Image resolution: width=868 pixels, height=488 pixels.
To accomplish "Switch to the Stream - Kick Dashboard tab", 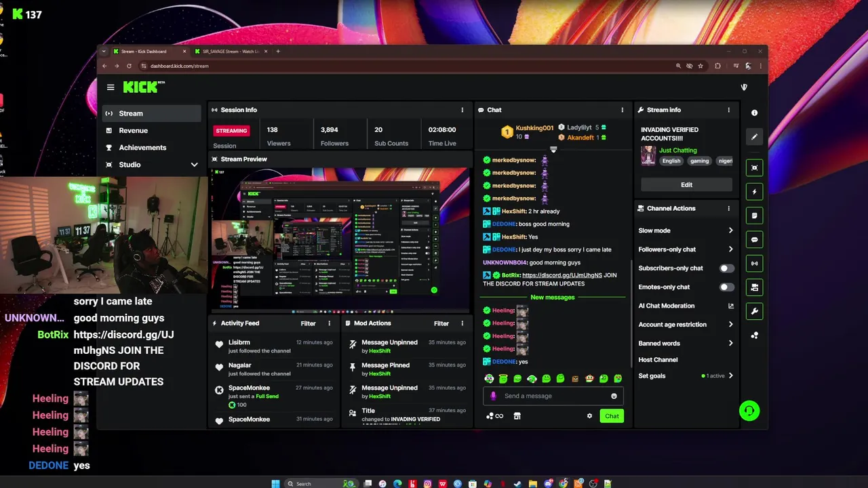I will tap(149, 52).
